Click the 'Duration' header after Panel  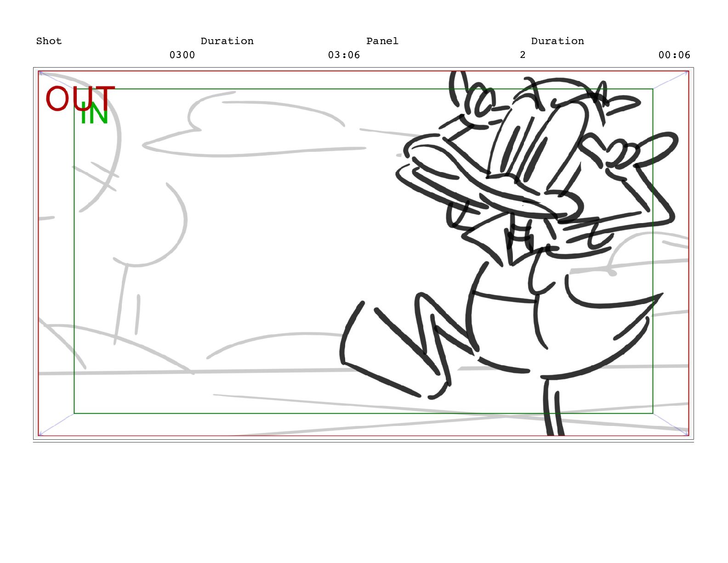[557, 41]
